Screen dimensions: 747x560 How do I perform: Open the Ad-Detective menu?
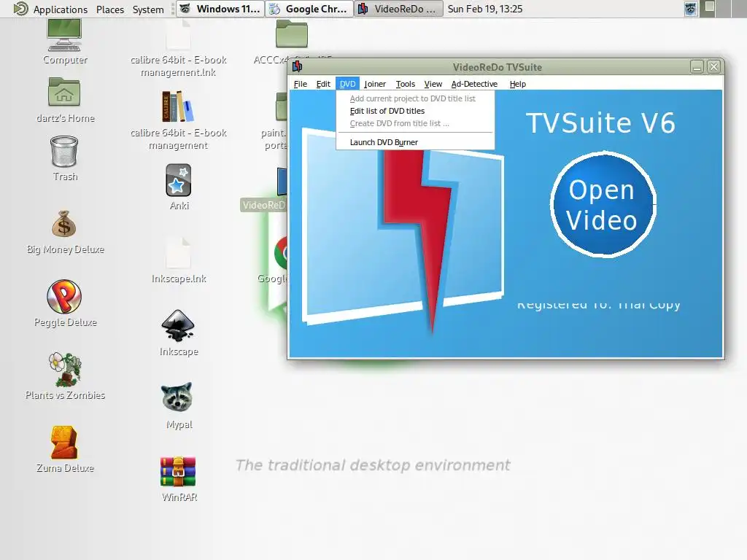click(474, 84)
